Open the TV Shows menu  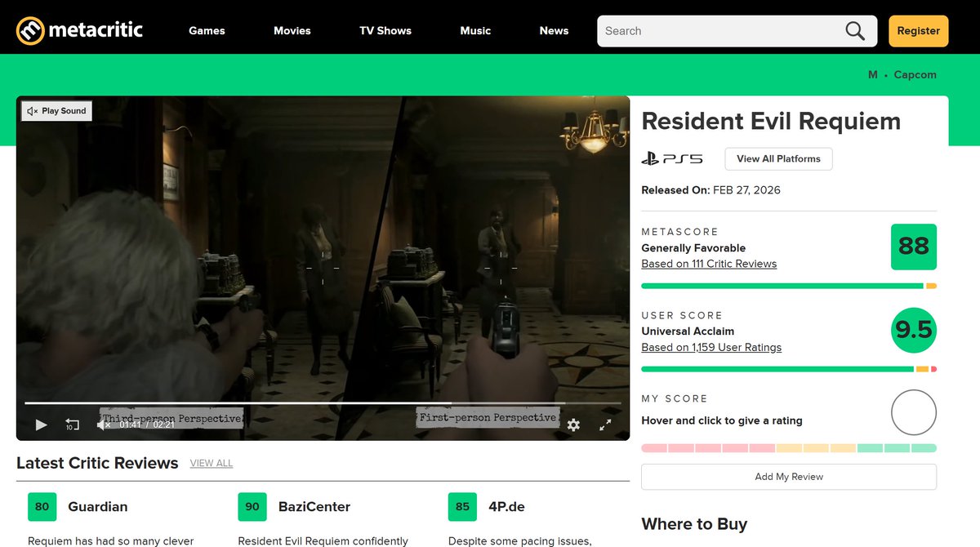point(385,31)
